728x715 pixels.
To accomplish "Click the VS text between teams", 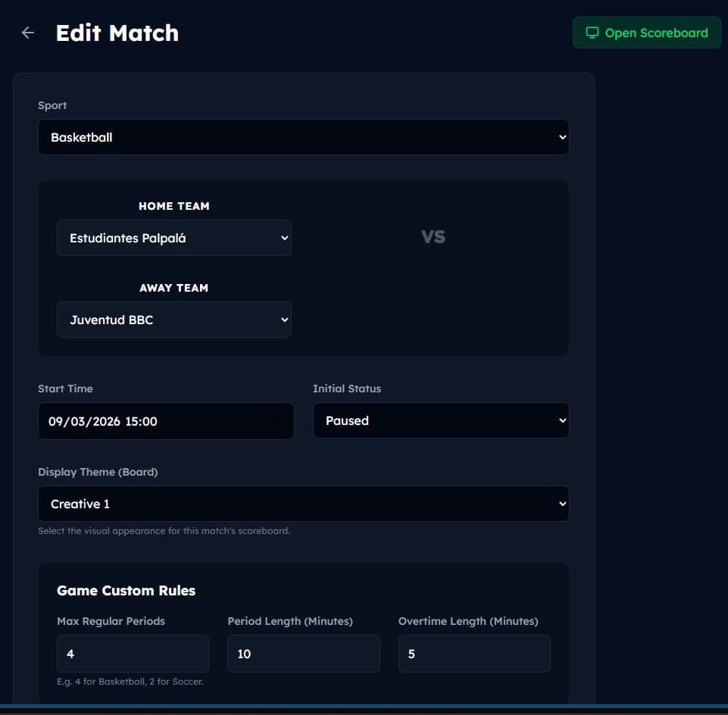I will click(x=433, y=237).
